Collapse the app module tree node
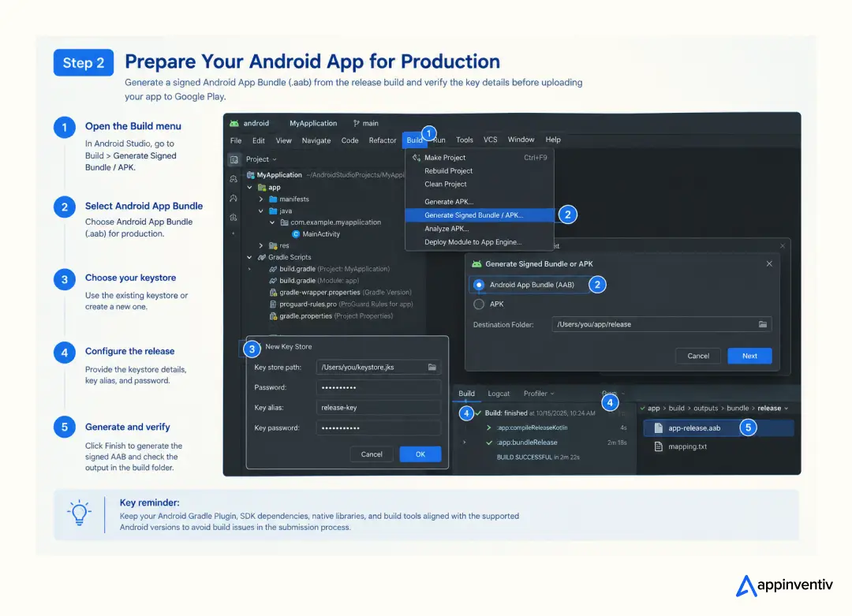The image size is (852, 616). (250, 188)
